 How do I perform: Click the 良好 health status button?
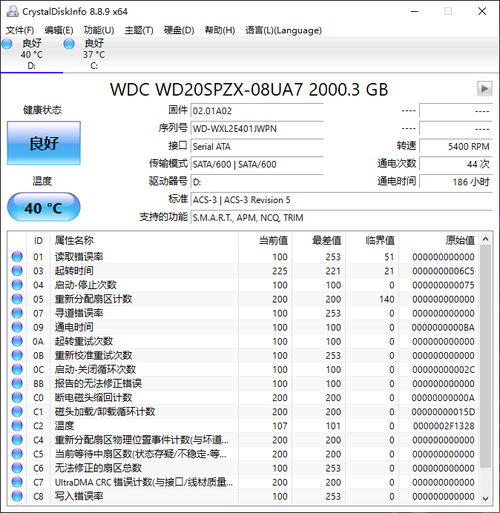tap(44, 143)
